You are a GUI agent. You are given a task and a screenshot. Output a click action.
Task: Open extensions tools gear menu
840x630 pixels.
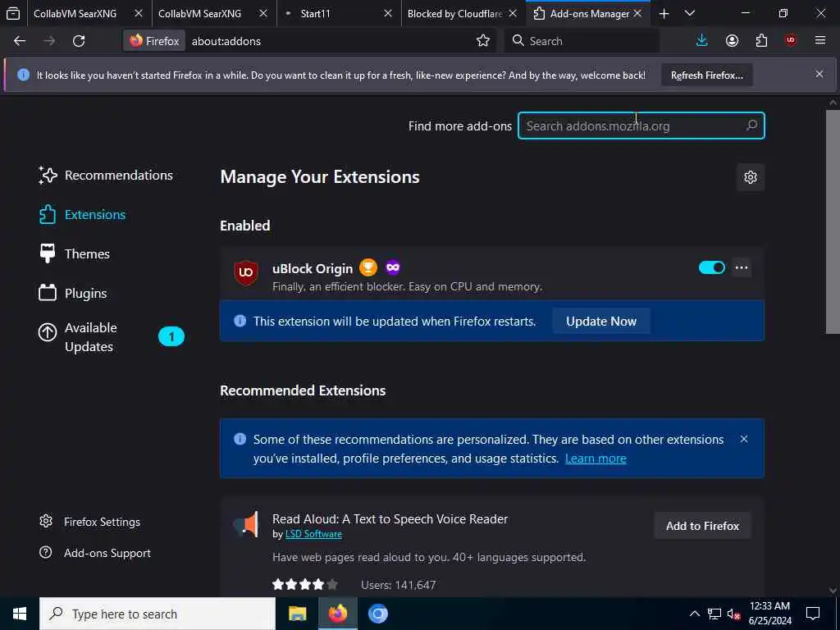pos(750,177)
